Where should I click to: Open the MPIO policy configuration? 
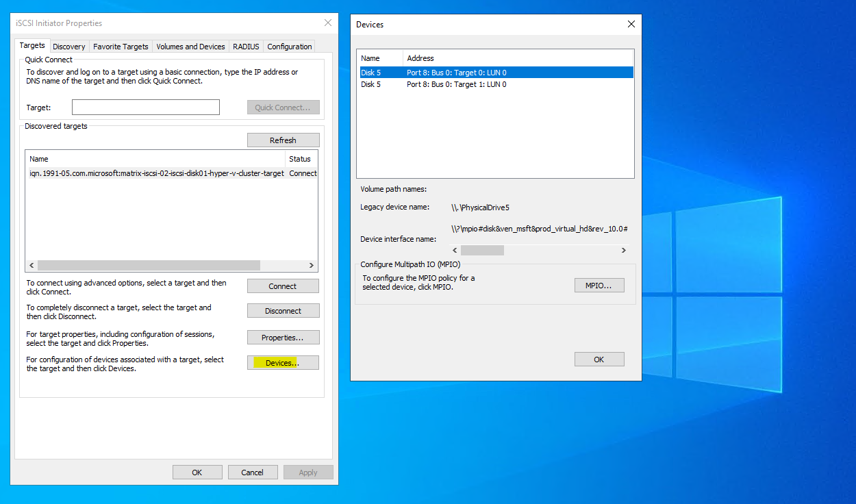[x=599, y=286]
